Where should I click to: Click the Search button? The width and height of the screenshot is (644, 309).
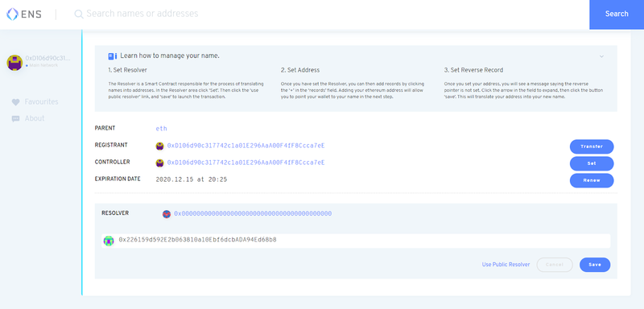coord(617,14)
